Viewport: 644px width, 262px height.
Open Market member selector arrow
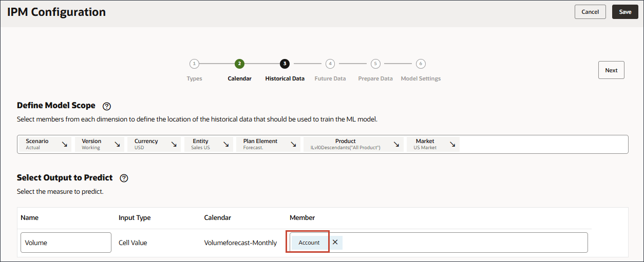tap(452, 145)
